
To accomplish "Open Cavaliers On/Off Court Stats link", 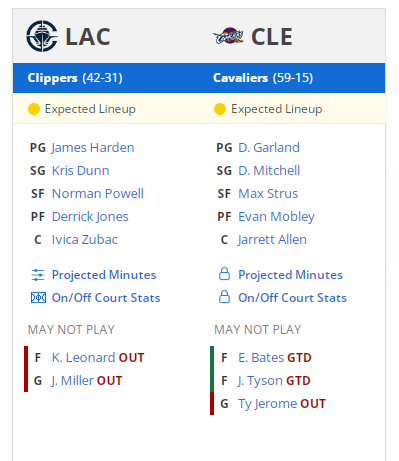I will 292,298.
